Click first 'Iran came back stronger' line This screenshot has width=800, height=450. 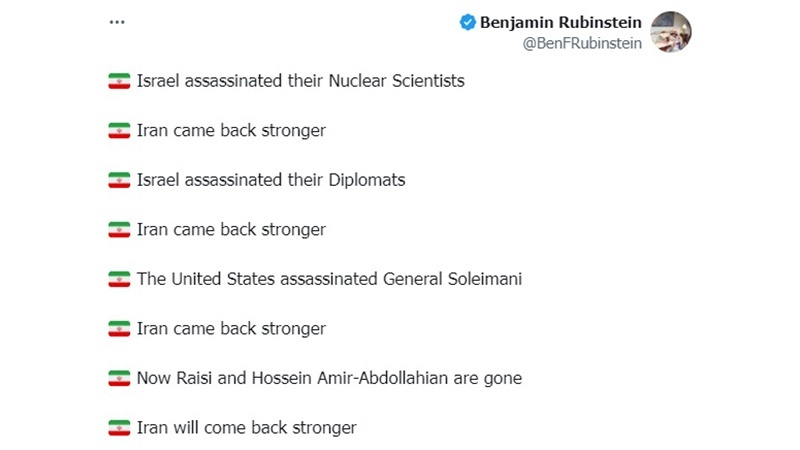[x=231, y=131]
